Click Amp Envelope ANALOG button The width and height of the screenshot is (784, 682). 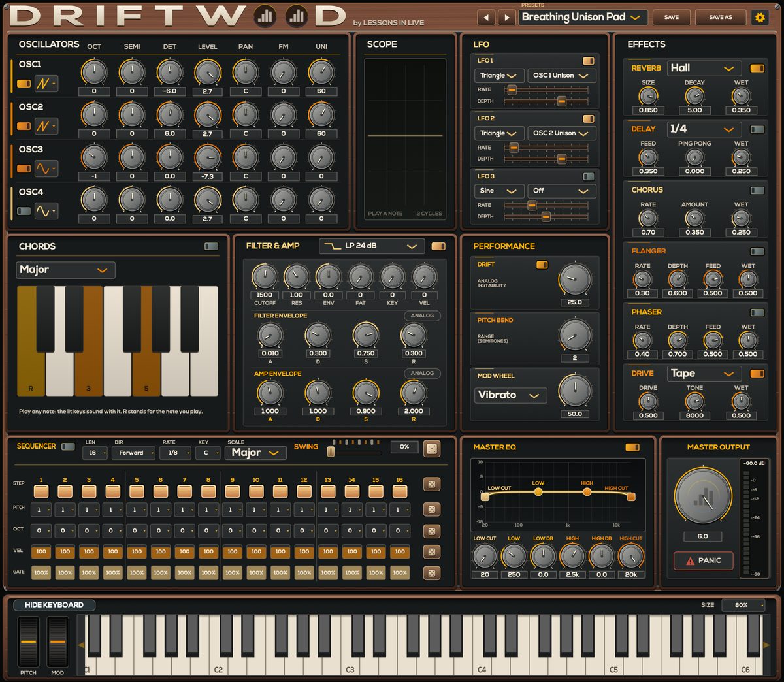[x=422, y=374]
